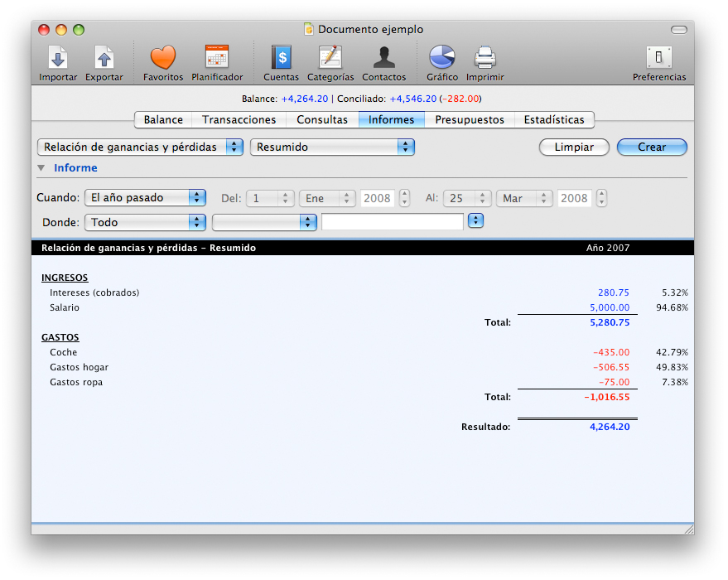728x580 pixels.
Task: Open the Donde dropdown Todo
Action: [x=145, y=222]
